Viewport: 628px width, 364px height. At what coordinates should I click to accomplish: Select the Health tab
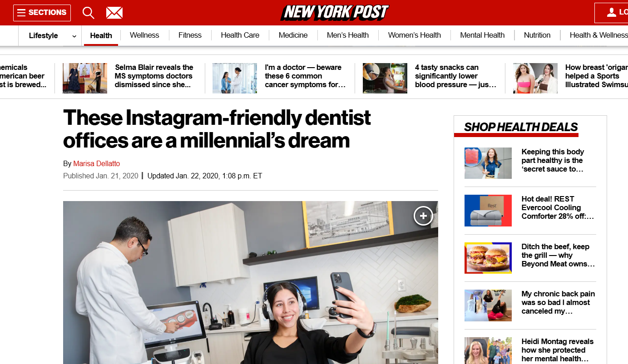[x=101, y=35]
